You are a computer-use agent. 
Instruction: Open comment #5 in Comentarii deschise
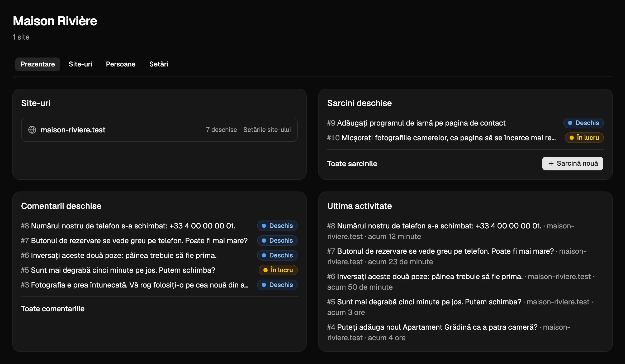tap(118, 270)
